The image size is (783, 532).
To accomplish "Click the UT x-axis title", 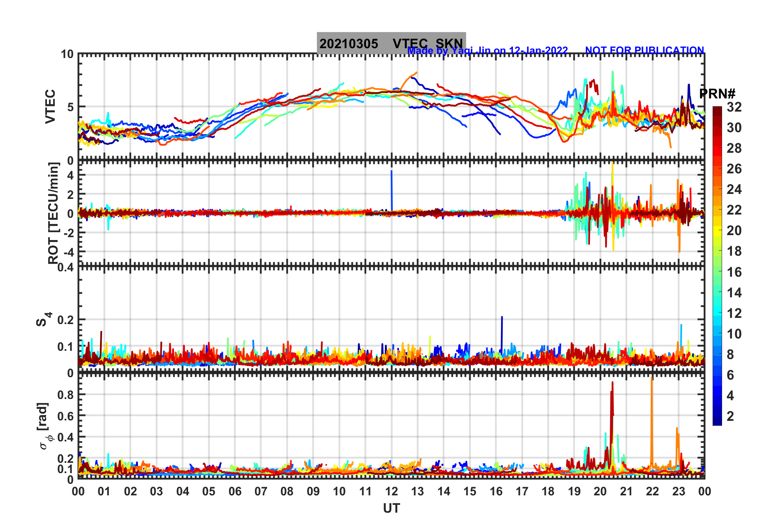I will pos(391,509).
